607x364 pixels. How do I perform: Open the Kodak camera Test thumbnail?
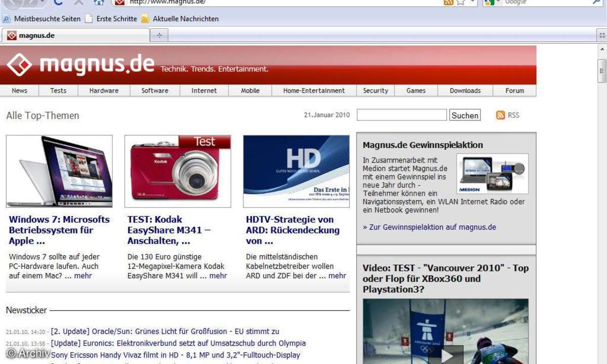click(178, 171)
